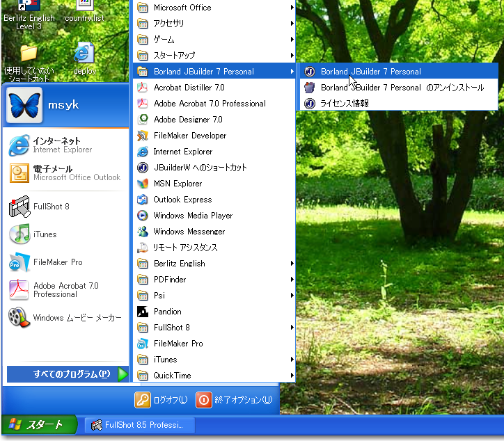Launch FullShot 8 from Start menu left pane
This screenshot has width=504, height=441.
51,207
